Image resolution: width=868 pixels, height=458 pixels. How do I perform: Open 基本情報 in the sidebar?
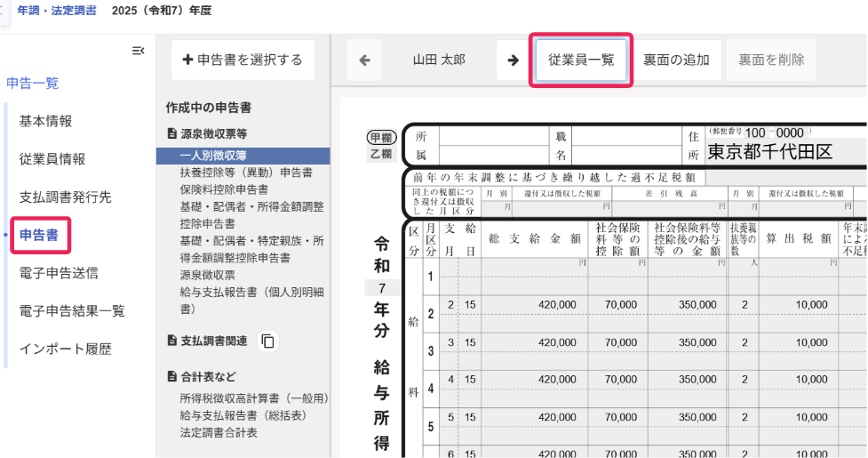(x=45, y=121)
